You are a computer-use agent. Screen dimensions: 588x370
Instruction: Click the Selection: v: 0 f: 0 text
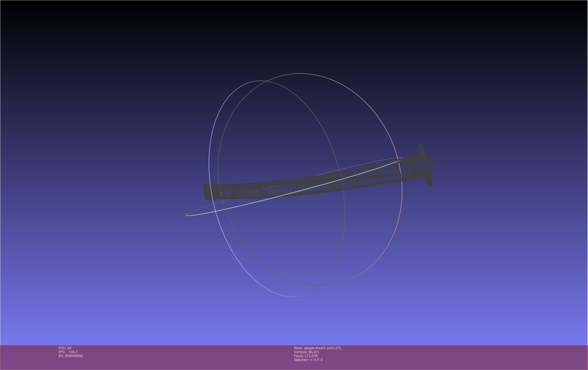(308, 360)
